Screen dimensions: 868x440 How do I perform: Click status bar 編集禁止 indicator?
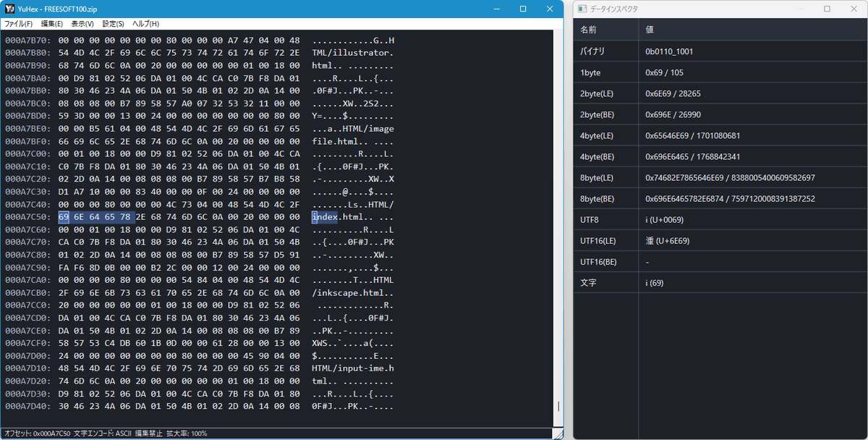tap(148, 433)
